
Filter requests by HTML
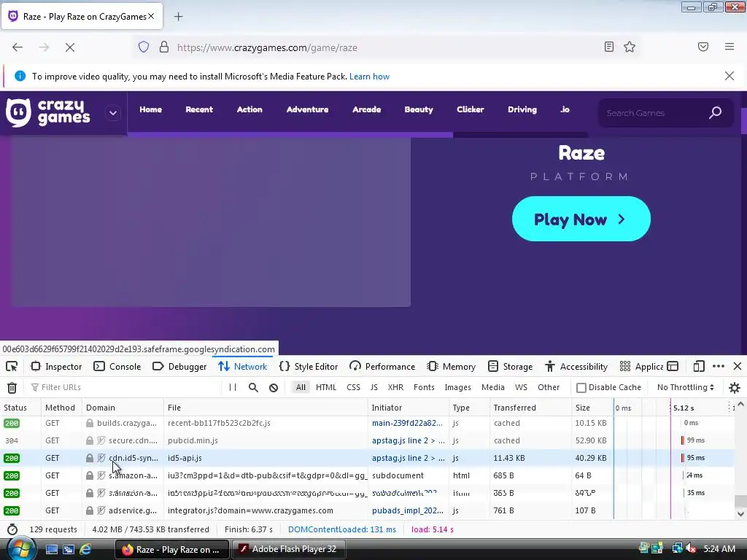326,387
